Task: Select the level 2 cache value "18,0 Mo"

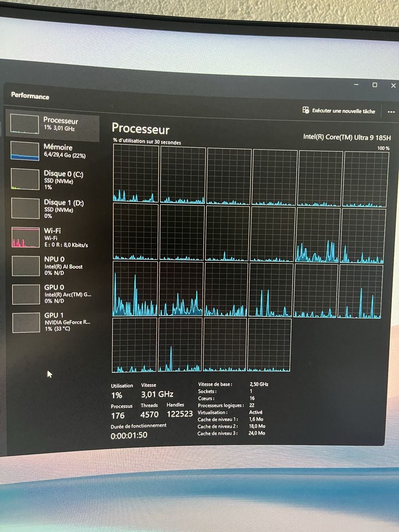Action: tap(257, 426)
